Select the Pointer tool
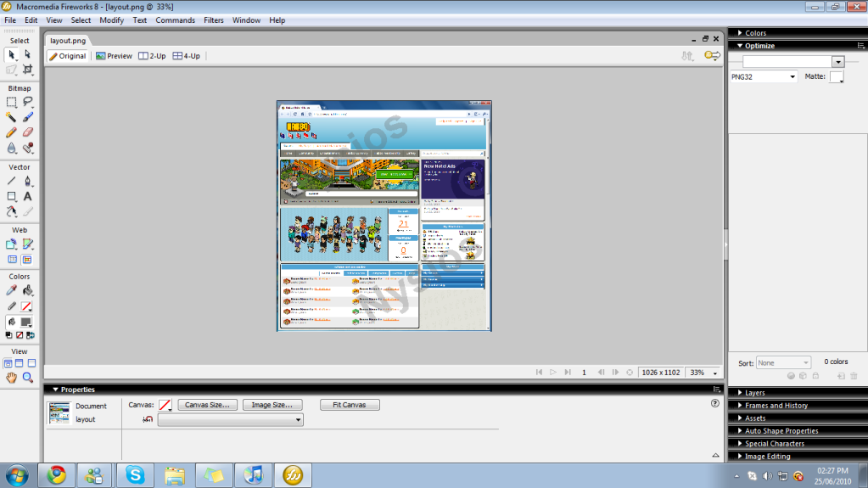The image size is (868, 488). [11, 54]
